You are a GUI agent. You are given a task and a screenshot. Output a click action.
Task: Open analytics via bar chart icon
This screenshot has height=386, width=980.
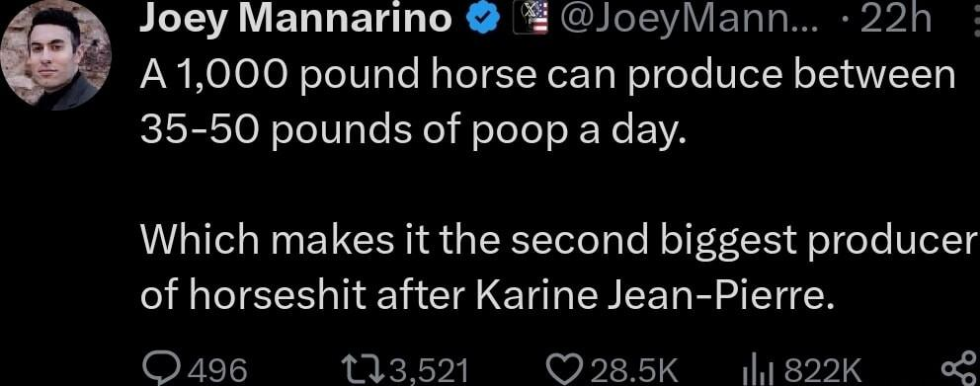pos(759,373)
